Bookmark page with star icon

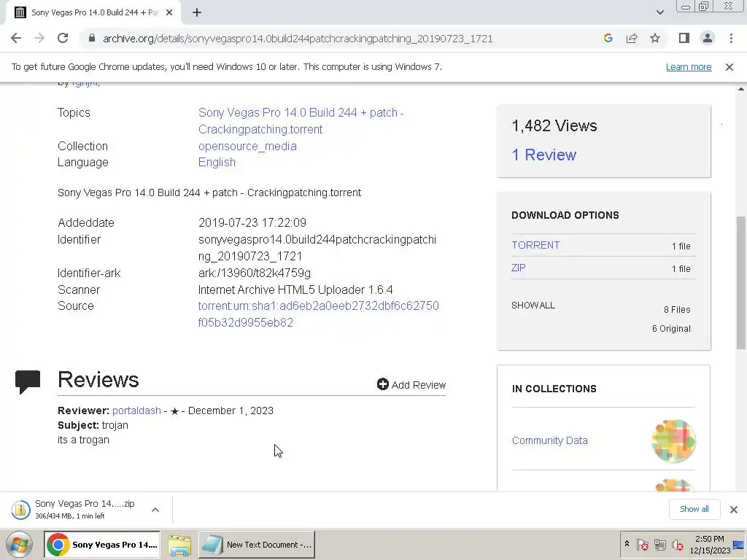655,38
